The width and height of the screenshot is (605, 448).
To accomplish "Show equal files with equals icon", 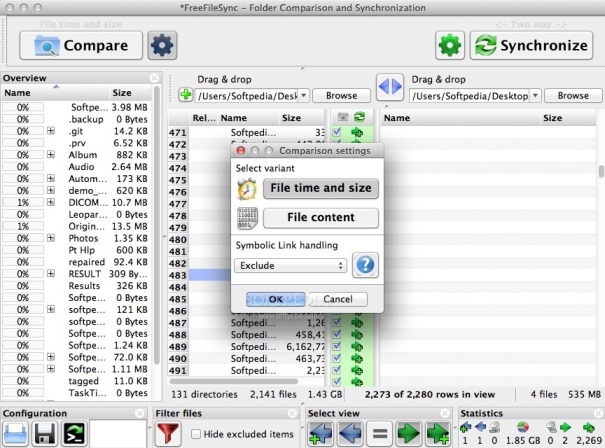I will pyautogui.click(x=379, y=433).
